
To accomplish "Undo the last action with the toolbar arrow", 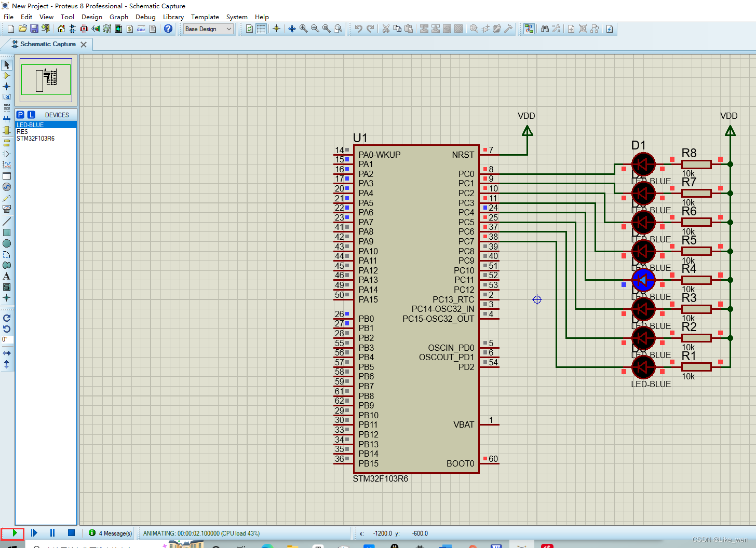I will [359, 29].
